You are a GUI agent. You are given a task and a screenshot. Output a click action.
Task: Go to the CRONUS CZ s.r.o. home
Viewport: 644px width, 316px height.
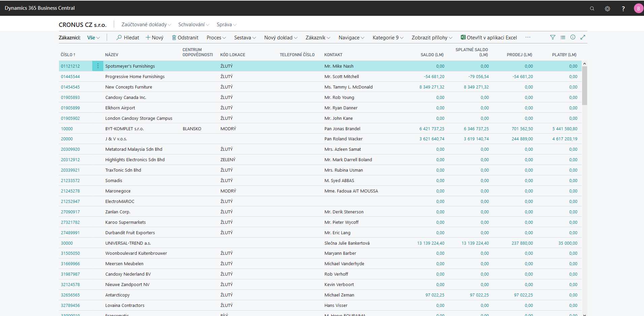(x=82, y=25)
